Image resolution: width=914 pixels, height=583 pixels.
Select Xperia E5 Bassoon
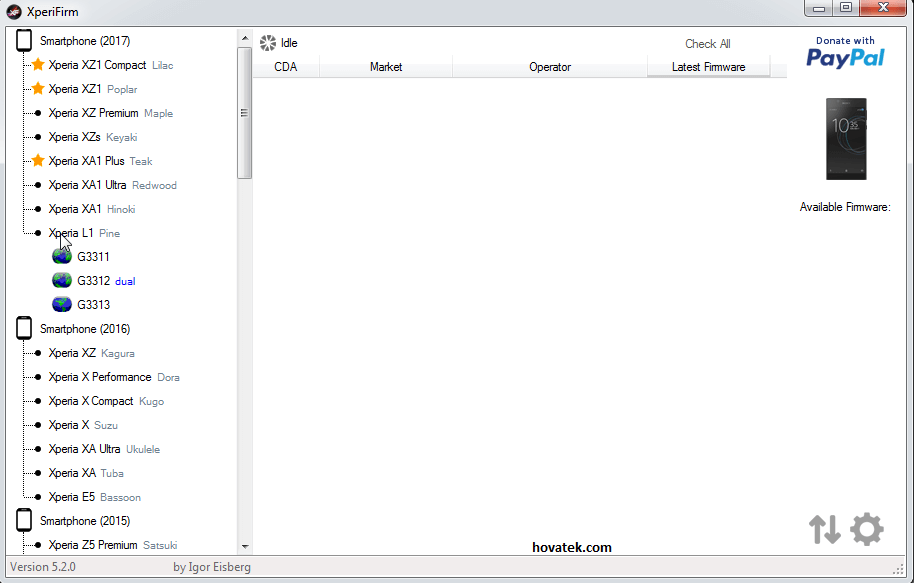click(94, 496)
